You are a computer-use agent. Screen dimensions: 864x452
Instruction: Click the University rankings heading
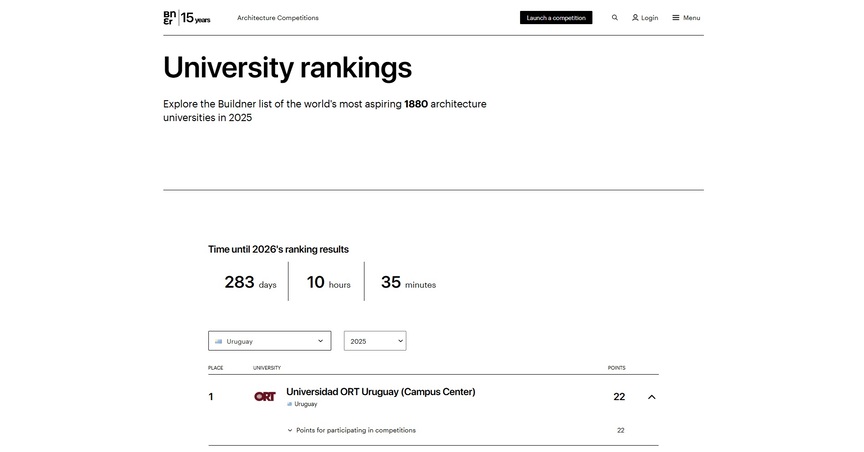pos(287,68)
